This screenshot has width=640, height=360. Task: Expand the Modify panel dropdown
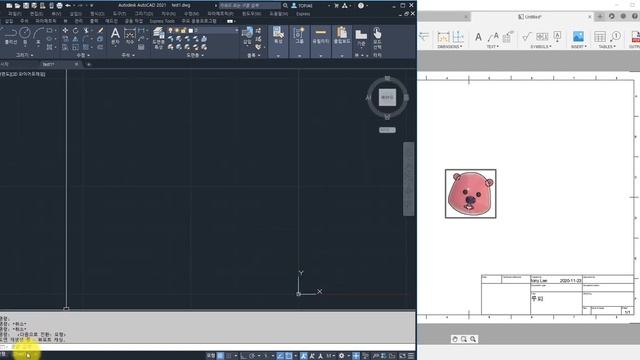pos(83,55)
